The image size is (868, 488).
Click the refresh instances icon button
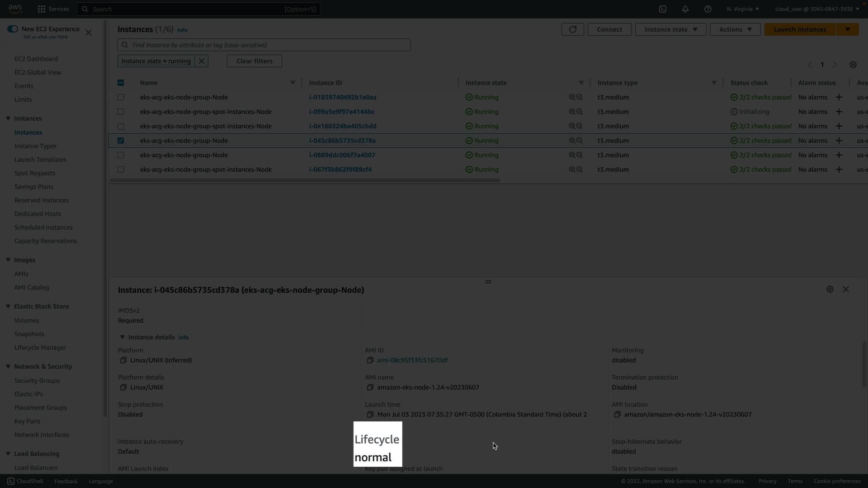click(572, 29)
